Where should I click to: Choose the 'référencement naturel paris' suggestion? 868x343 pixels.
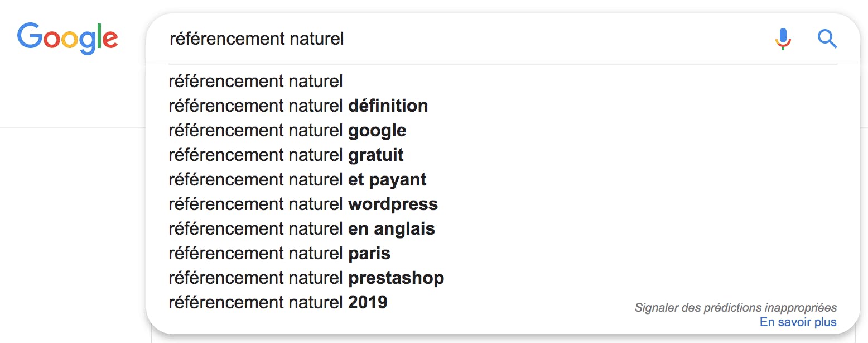click(279, 254)
